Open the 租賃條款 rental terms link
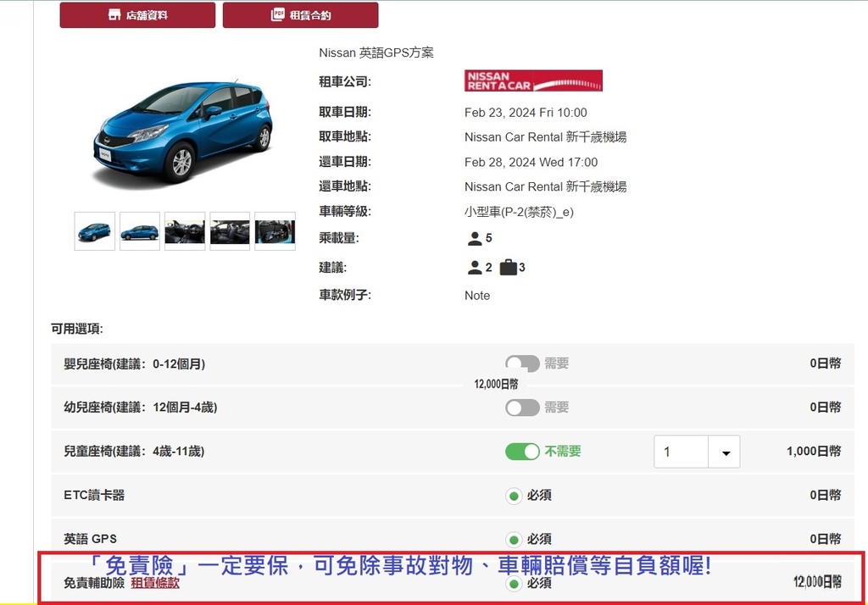The image size is (868, 605). pyautogui.click(x=155, y=583)
